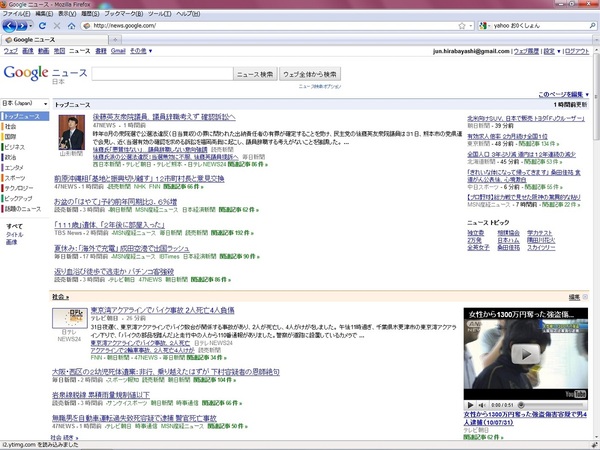Image resolution: width=600 pixels, height=450 pixels.
Task: Click the home icon in navigation toolbar
Action: click(x=71, y=25)
